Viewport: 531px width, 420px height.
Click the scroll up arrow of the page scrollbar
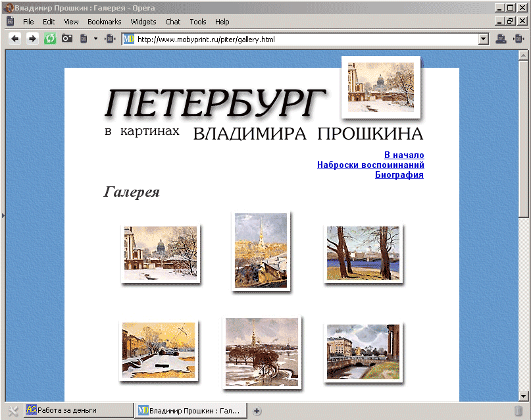tap(523, 55)
